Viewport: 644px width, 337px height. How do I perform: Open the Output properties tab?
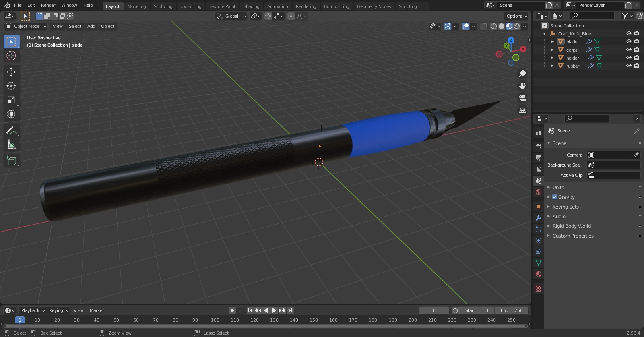click(x=539, y=158)
